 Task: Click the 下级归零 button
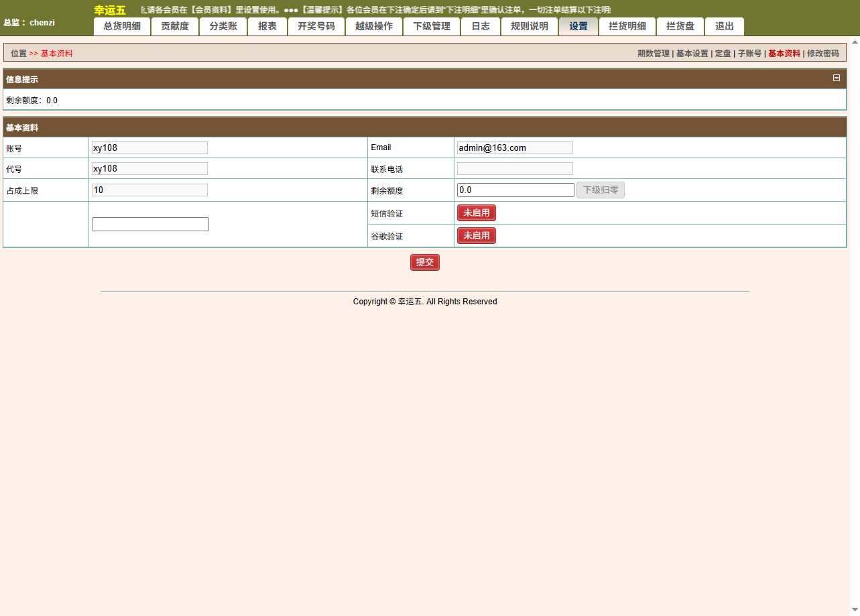(601, 190)
